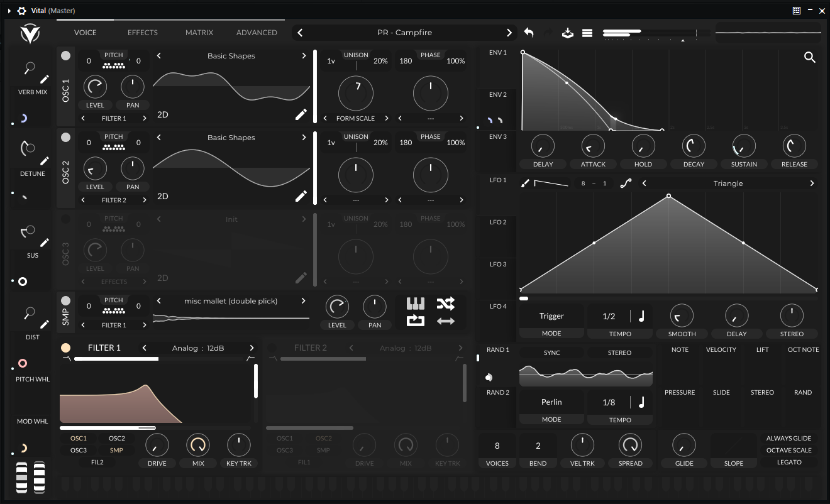The image size is (830, 504).
Task: Enable the LEGATO option
Action: click(788, 462)
